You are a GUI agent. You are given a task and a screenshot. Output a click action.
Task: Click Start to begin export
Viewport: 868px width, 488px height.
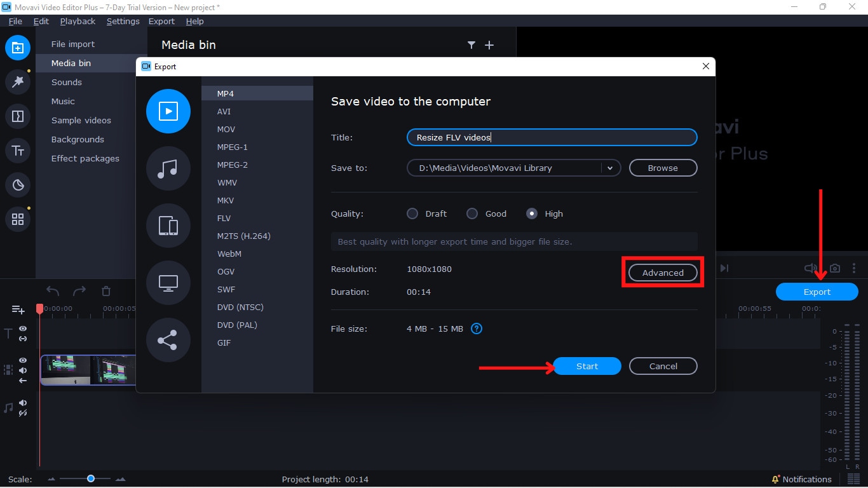tap(587, 366)
